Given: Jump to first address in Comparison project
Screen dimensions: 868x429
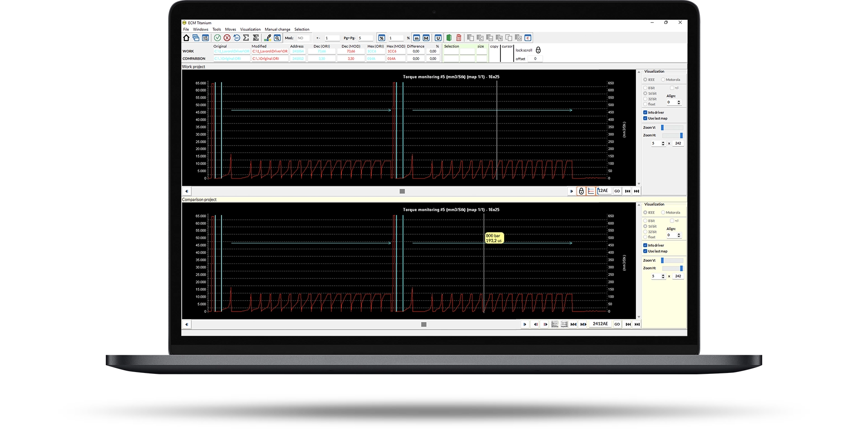Looking at the screenshot, I should pos(628,324).
